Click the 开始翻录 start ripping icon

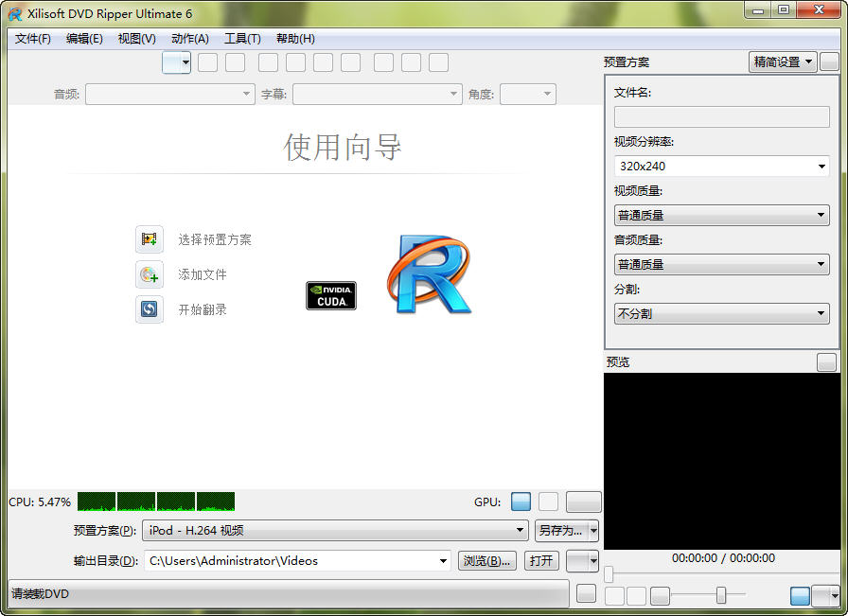[150, 309]
